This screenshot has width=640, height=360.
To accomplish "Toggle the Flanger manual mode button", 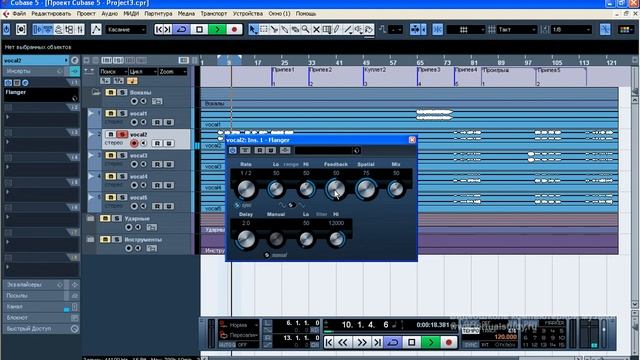I will 267,255.
